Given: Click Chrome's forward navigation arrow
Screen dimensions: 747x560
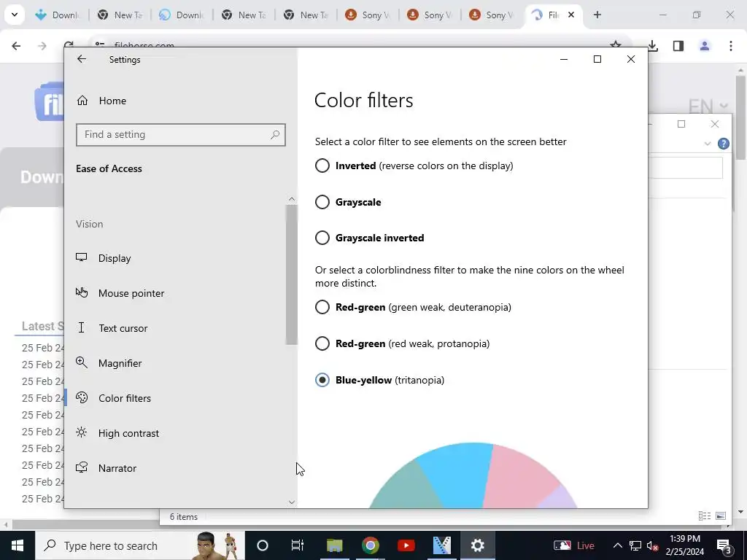Looking at the screenshot, I should click(42, 46).
